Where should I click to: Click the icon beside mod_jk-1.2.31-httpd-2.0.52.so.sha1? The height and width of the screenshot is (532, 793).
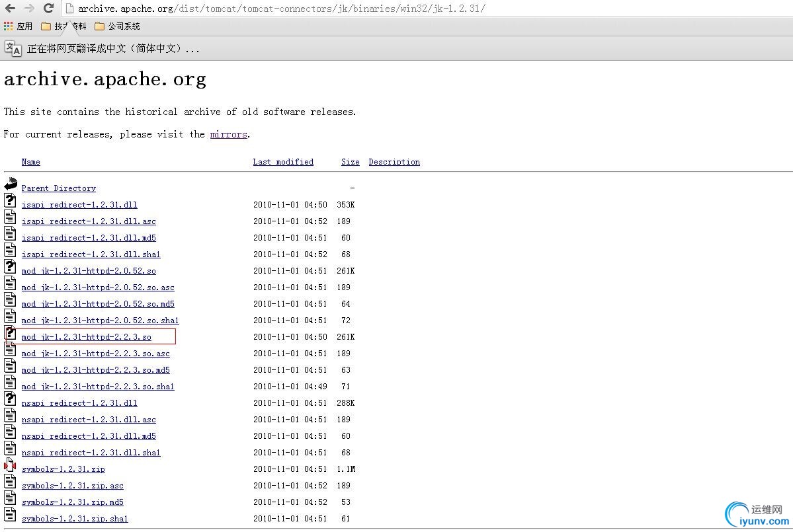click(x=10, y=317)
